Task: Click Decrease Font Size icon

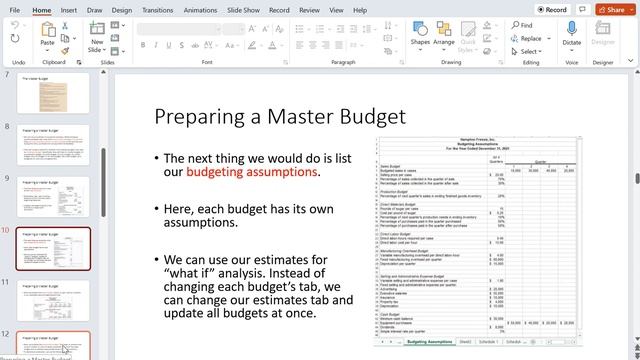Action: coord(266,29)
